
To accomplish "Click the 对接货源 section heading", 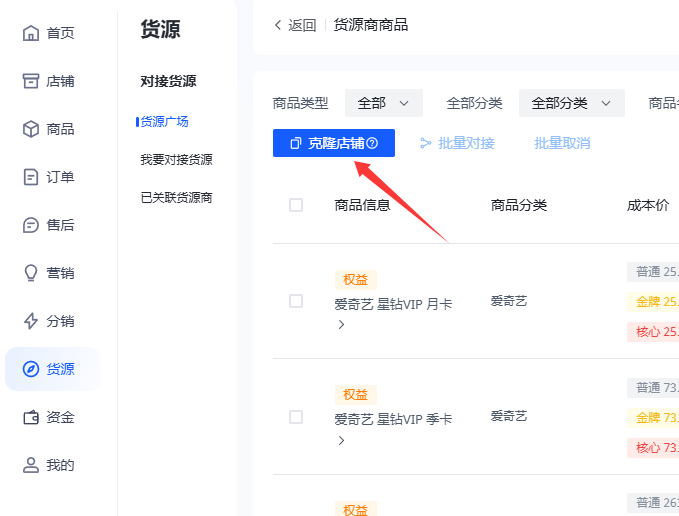I will tap(168, 81).
